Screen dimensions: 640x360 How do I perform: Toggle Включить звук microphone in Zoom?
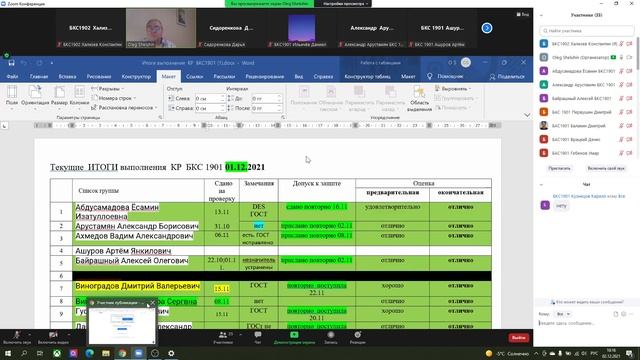pos(17,337)
